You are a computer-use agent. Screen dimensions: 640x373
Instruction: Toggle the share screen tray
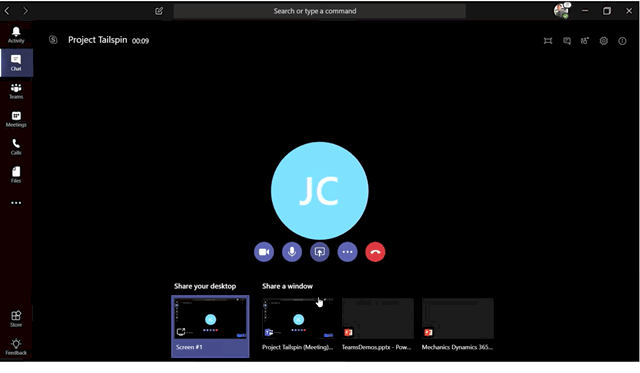click(x=320, y=252)
